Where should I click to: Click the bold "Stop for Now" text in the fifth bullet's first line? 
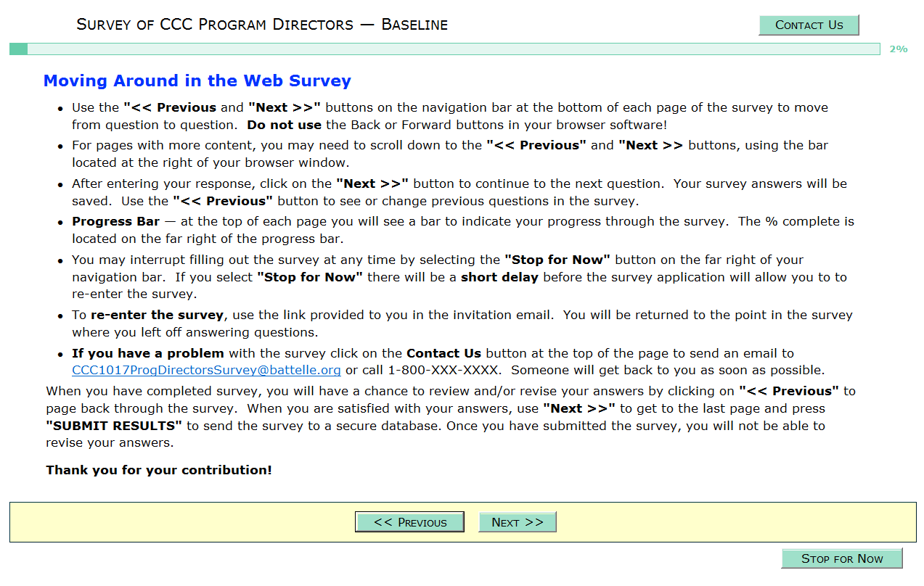pos(557,260)
